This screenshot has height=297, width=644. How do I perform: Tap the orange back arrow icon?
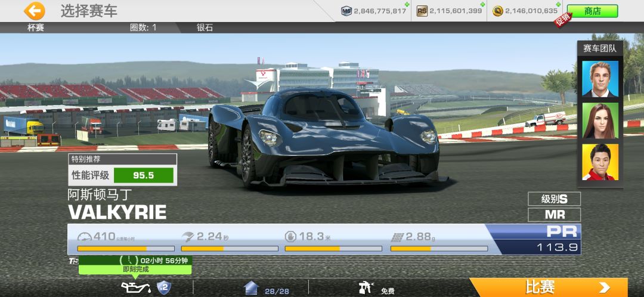click(35, 11)
